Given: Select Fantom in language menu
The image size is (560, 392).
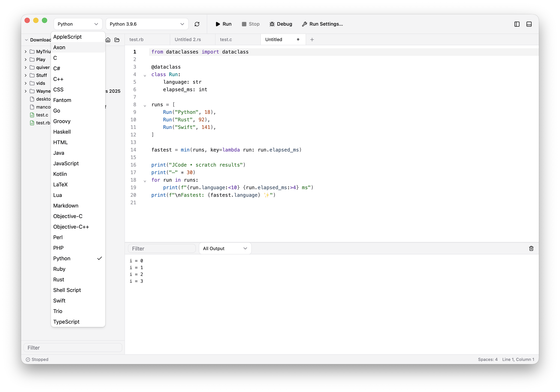Looking at the screenshot, I should tap(78, 100).
